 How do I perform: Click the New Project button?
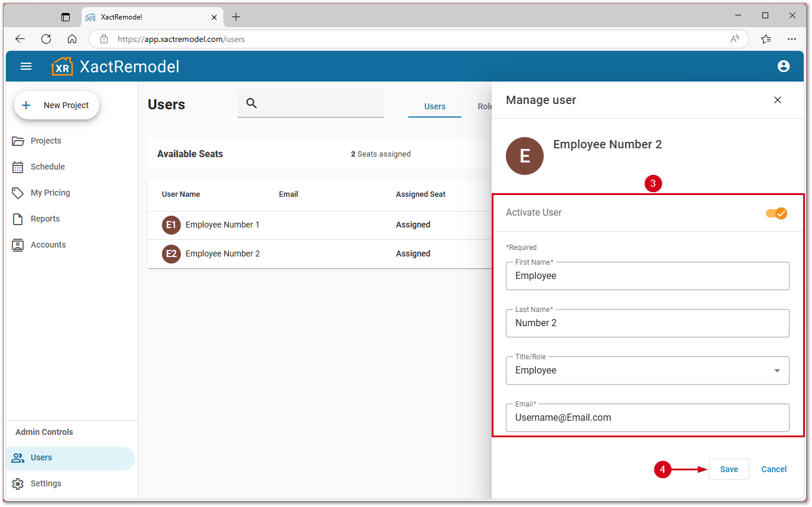point(57,105)
